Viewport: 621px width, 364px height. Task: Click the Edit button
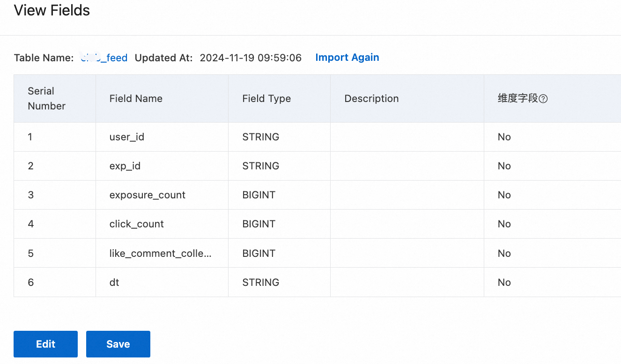(x=45, y=344)
